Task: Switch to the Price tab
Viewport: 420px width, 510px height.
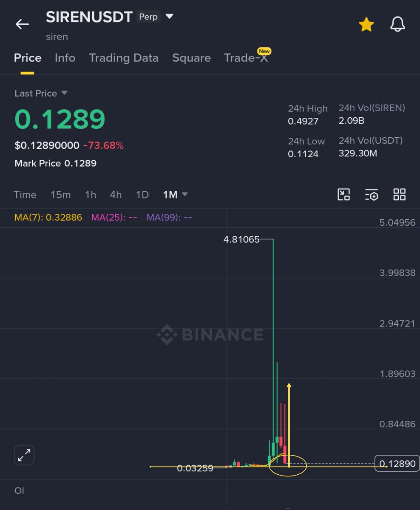Action: coord(28,58)
